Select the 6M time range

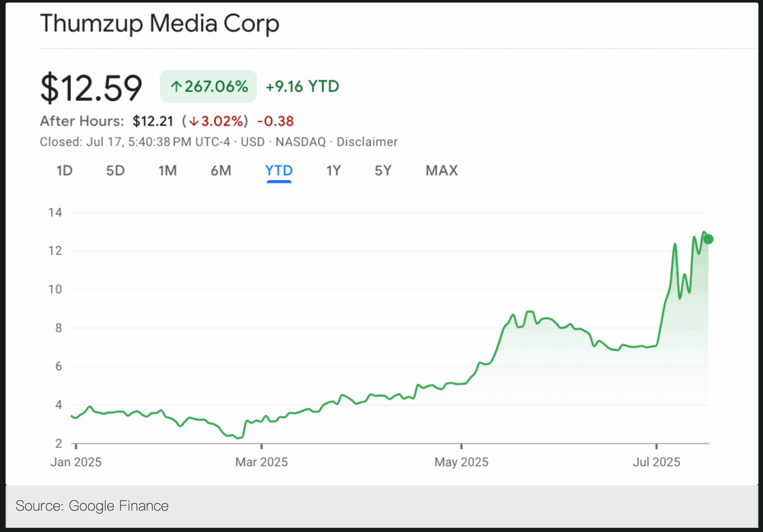[221, 170]
